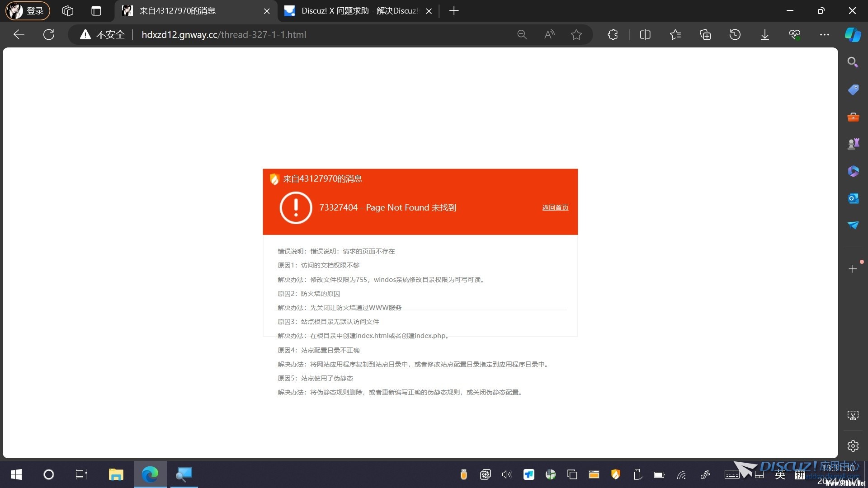868x488 pixels.
Task: Switch to Discuz! X 问题求助 tab
Action: (x=358, y=11)
